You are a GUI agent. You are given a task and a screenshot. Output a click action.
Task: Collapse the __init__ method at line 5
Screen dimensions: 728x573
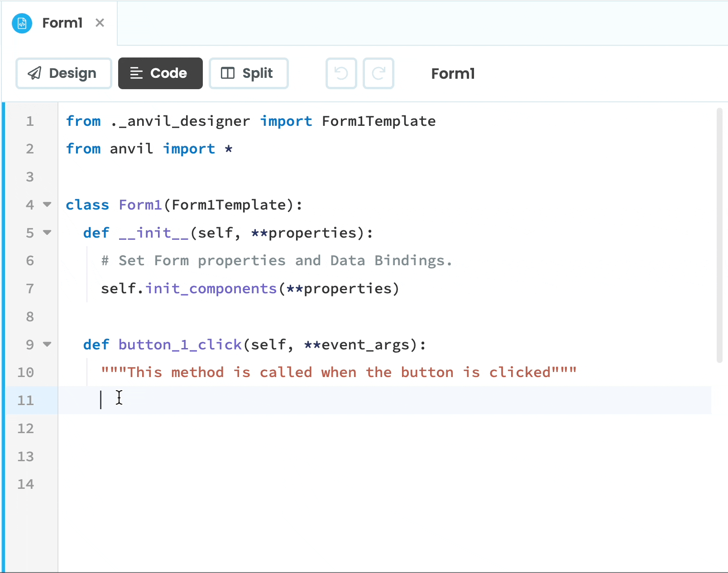pyautogui.click(x=47, y=233)
